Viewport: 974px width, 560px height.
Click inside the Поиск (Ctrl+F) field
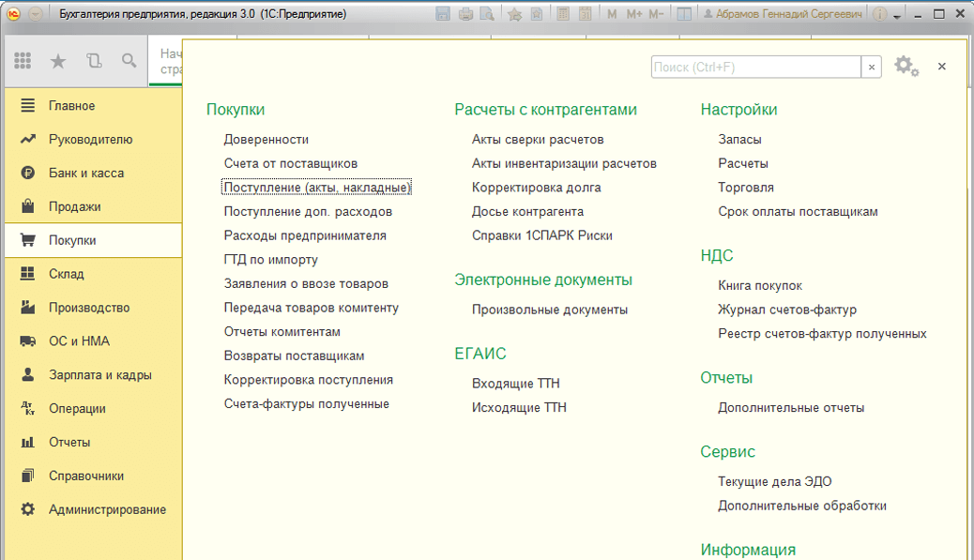click(x=756, y=67)
